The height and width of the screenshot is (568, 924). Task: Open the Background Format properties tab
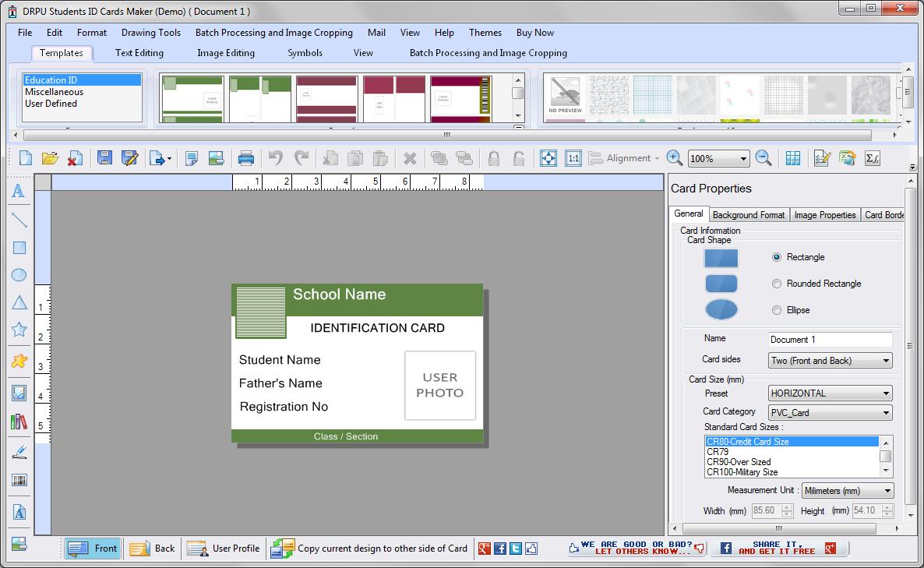click(749, 215)
